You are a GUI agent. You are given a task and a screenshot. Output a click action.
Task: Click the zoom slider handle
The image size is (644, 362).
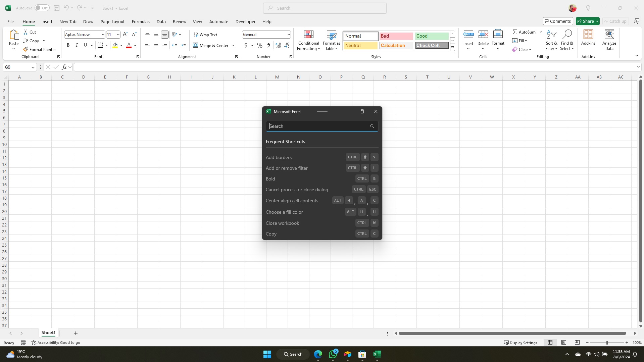(x=607, y=343)
